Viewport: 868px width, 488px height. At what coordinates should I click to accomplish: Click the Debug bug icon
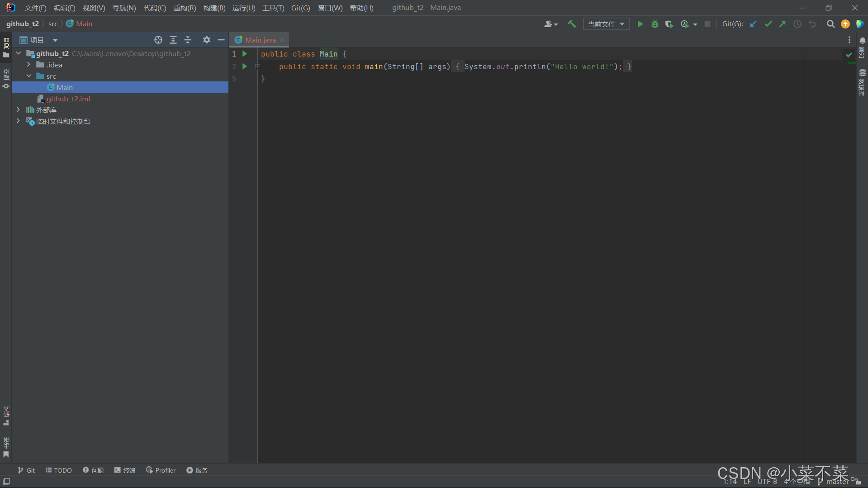[655, 24]
